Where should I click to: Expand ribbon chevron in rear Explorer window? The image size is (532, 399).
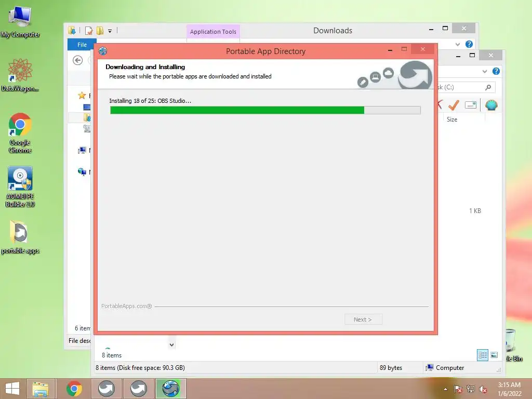485,72
